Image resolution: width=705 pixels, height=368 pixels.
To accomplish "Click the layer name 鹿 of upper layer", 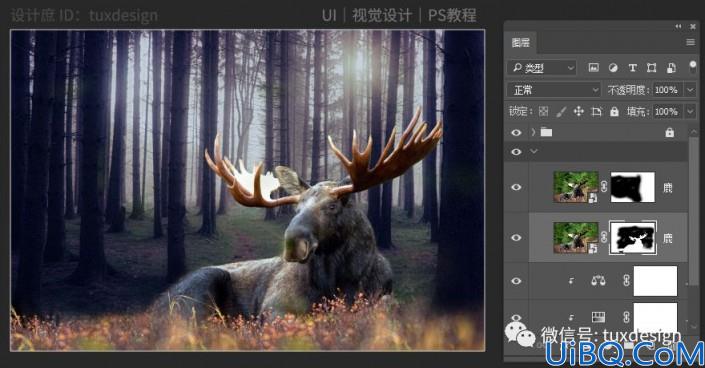I will (668, 187).
